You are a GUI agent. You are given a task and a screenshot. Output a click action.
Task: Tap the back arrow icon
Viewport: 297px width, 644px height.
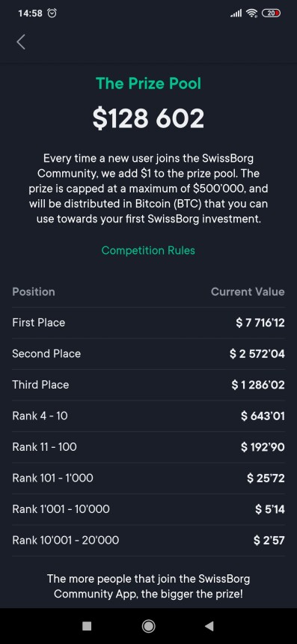click(21, 42)
